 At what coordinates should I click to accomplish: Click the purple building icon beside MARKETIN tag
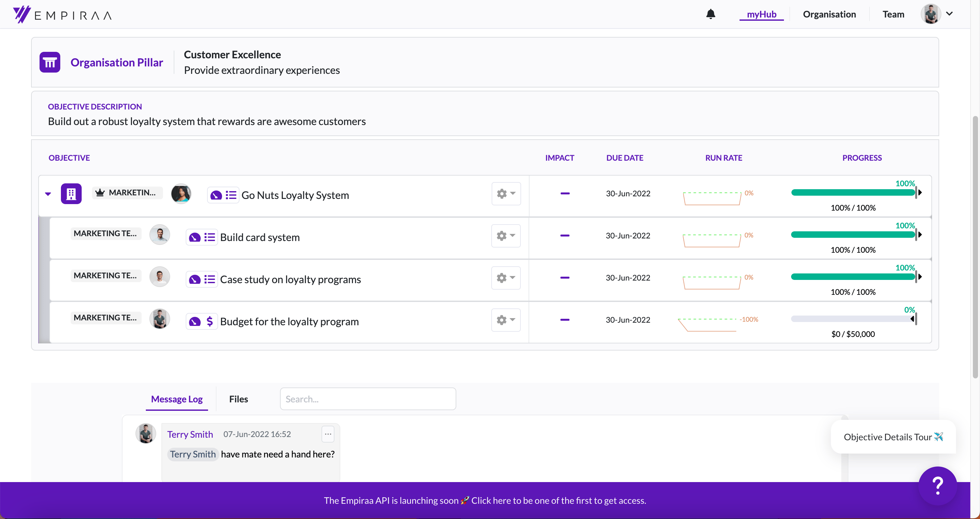(71, 194)
